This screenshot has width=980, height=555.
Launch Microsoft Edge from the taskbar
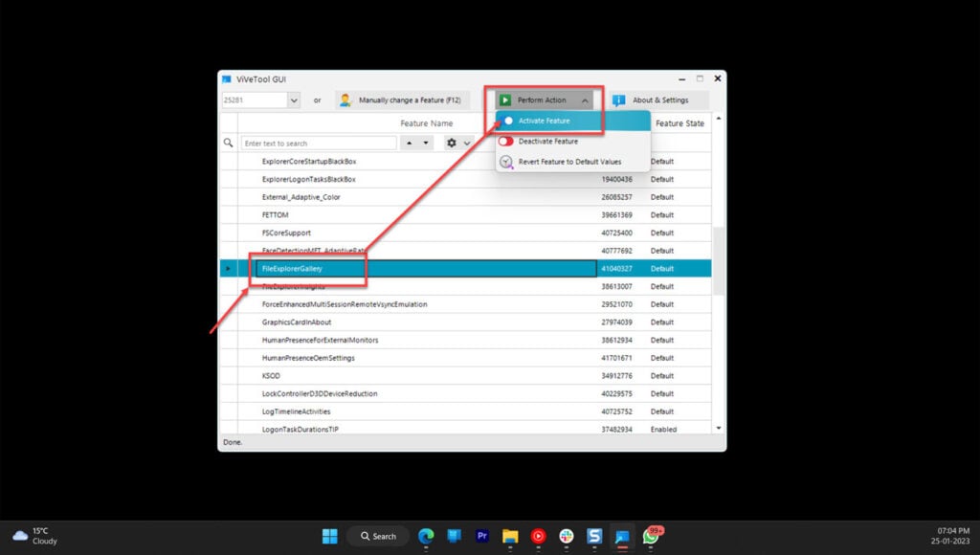[x=426, y=536]
